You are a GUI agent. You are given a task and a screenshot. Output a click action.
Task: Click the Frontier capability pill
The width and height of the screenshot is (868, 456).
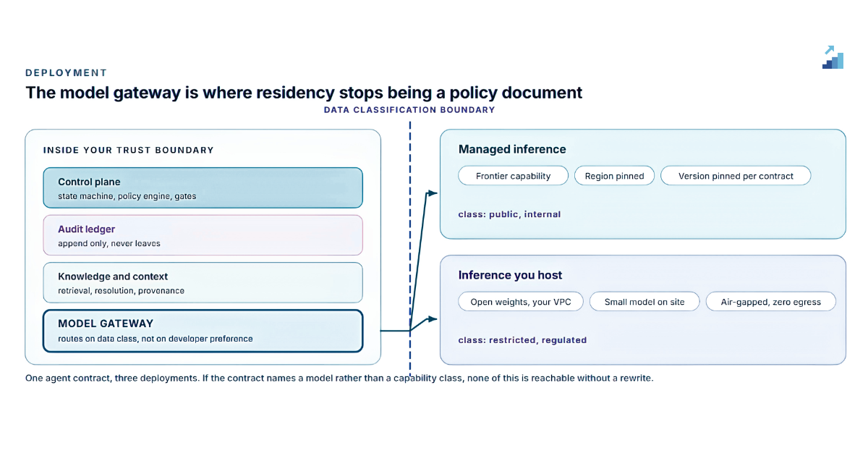(513, 176)
